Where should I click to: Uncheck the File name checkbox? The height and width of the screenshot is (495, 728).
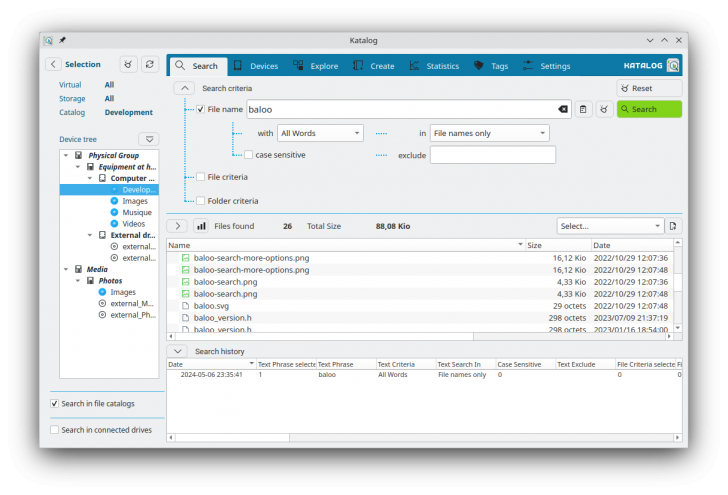pos(201,109)
